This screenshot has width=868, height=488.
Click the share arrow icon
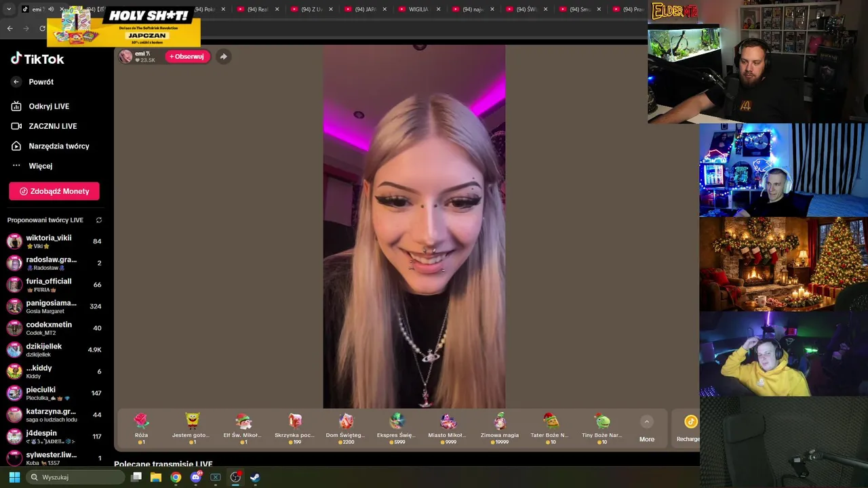tap(223, 56)
